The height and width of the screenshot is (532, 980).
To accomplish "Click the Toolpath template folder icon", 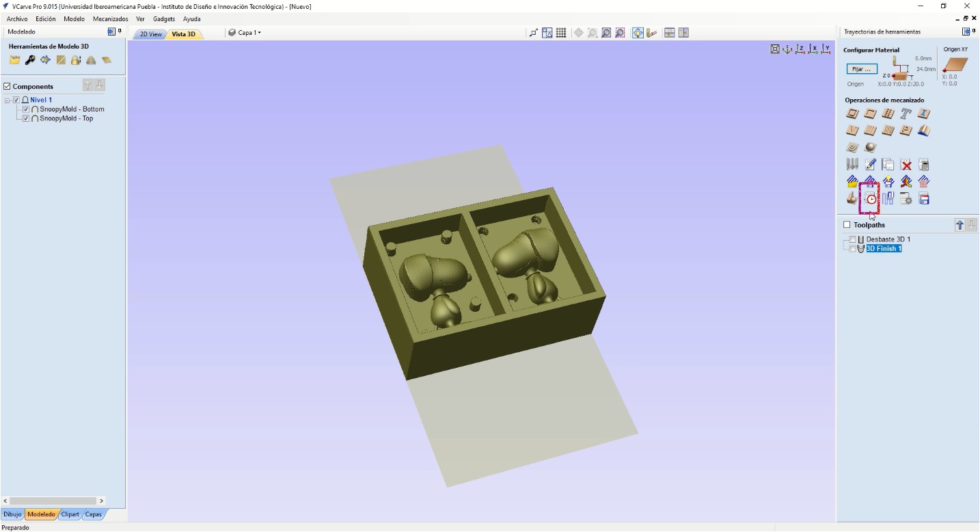I will coord(852,182).
